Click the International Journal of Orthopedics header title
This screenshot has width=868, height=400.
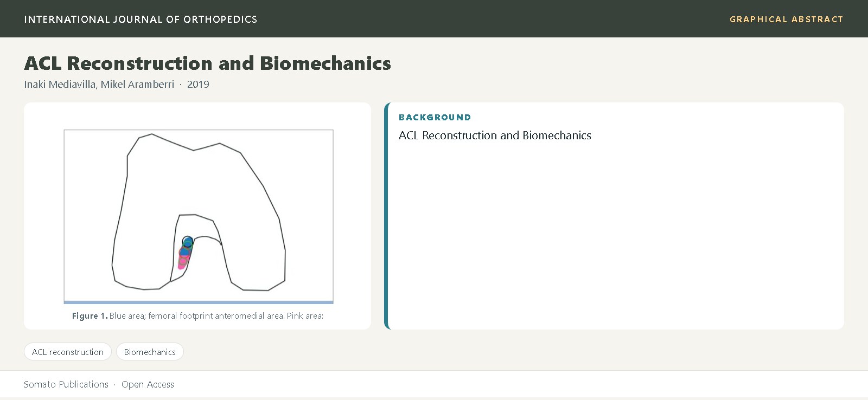coord(141,19)
